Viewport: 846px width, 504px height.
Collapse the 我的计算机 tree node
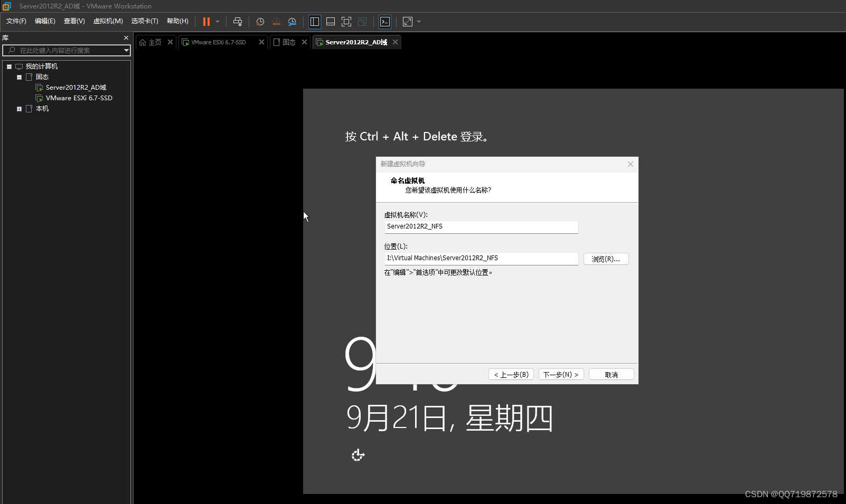tap(9, 66)
